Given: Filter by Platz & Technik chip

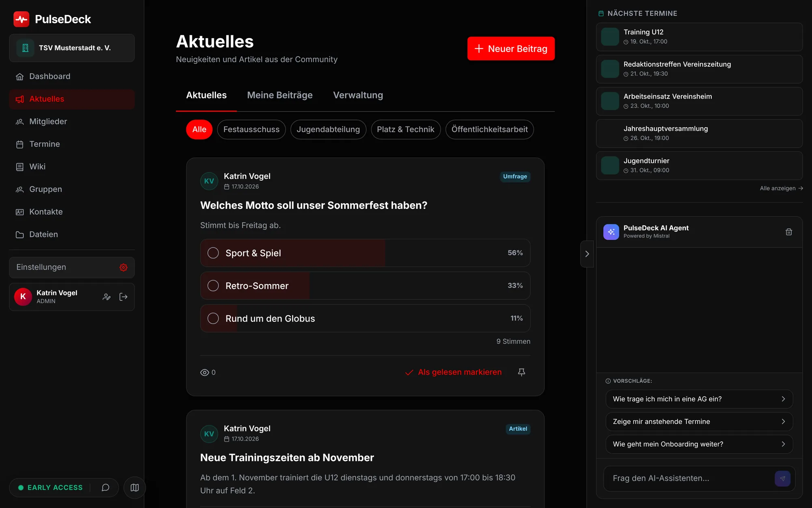Looking at the screenshot, I should click(x=406, y=130).
